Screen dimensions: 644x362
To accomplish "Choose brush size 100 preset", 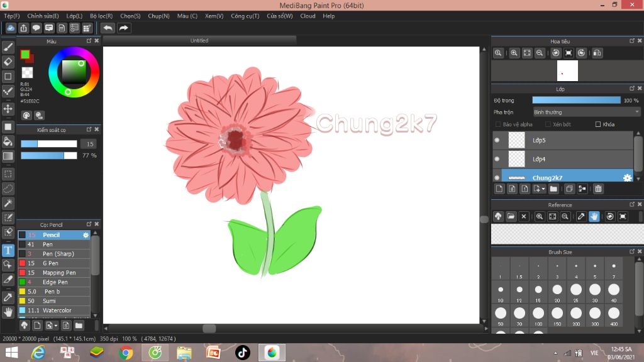I will (538, 315).
